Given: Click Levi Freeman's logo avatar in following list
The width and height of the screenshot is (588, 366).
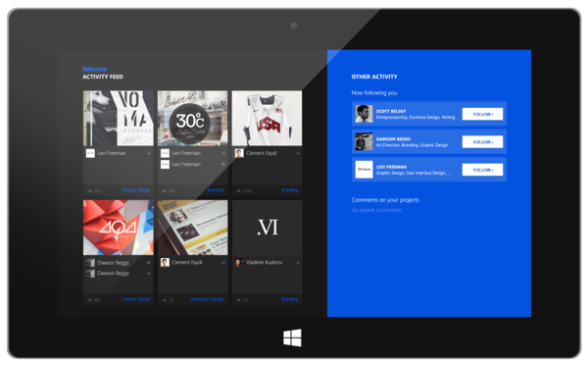Looking at the screenshot, I should pyautogui.click(x=364, y=170).
